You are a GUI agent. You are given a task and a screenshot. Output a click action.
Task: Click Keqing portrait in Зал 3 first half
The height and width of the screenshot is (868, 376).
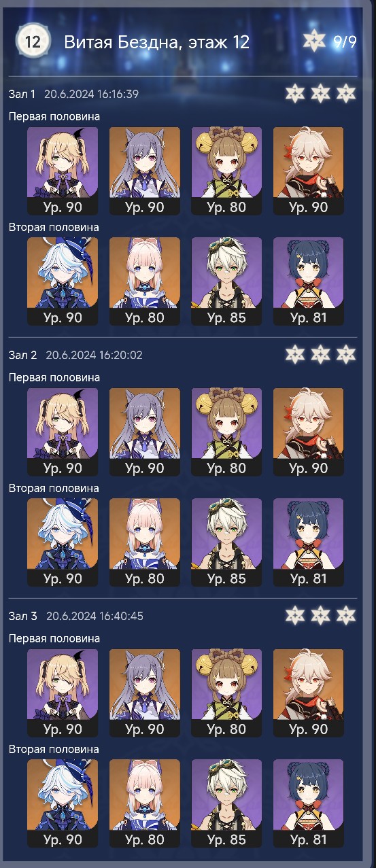coord(145,693)
